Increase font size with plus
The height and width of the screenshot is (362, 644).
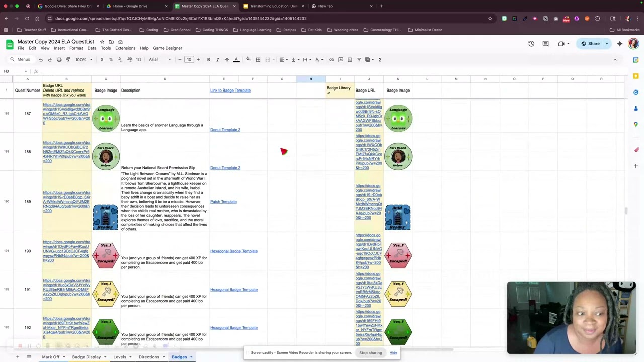[x=198, y=59]
